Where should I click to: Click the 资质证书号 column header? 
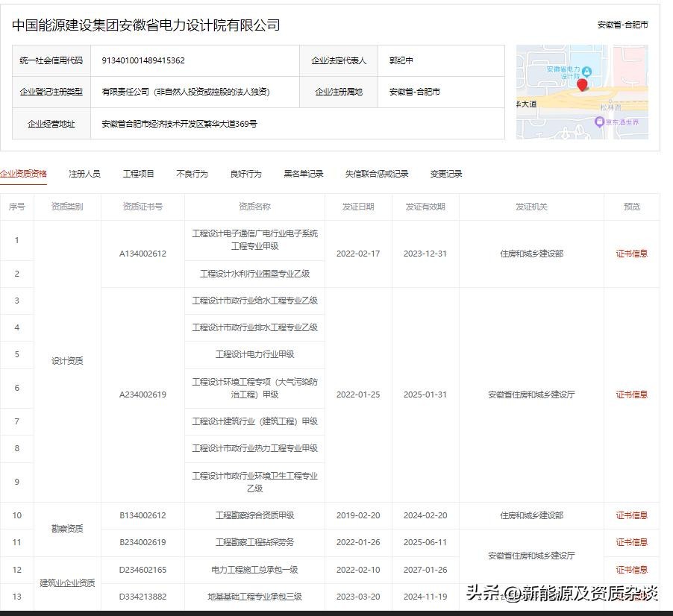point(143,207)
